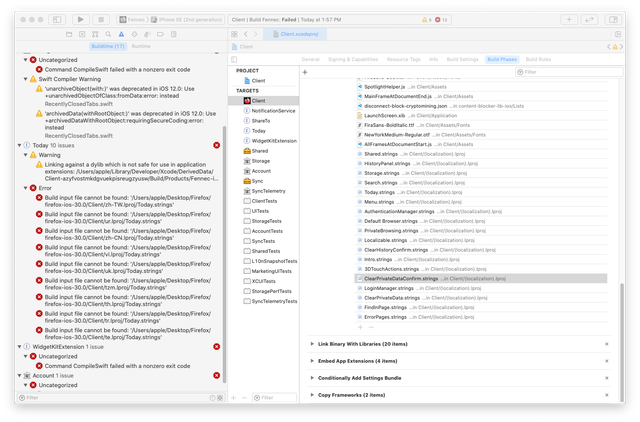Switch to the General tab

point(310,60)
